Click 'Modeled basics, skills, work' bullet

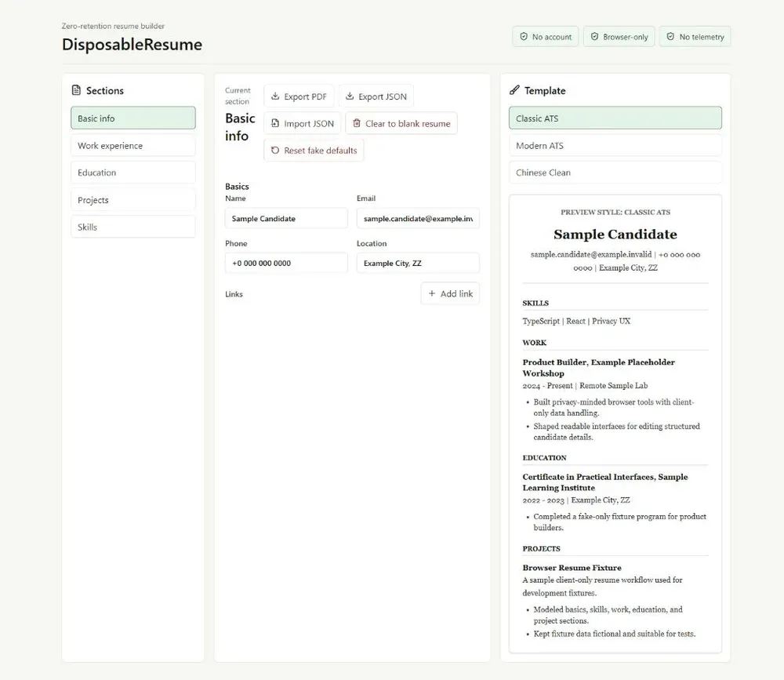pos(608,615)
